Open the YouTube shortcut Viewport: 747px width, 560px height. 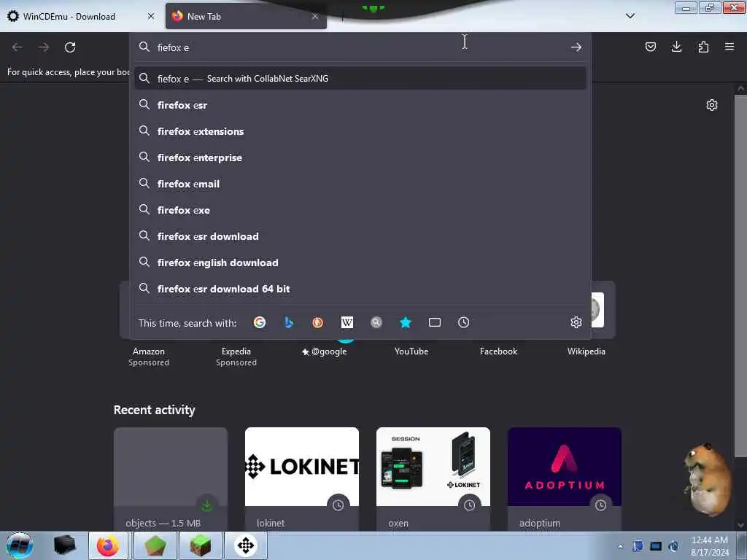[x=411, y=351]
